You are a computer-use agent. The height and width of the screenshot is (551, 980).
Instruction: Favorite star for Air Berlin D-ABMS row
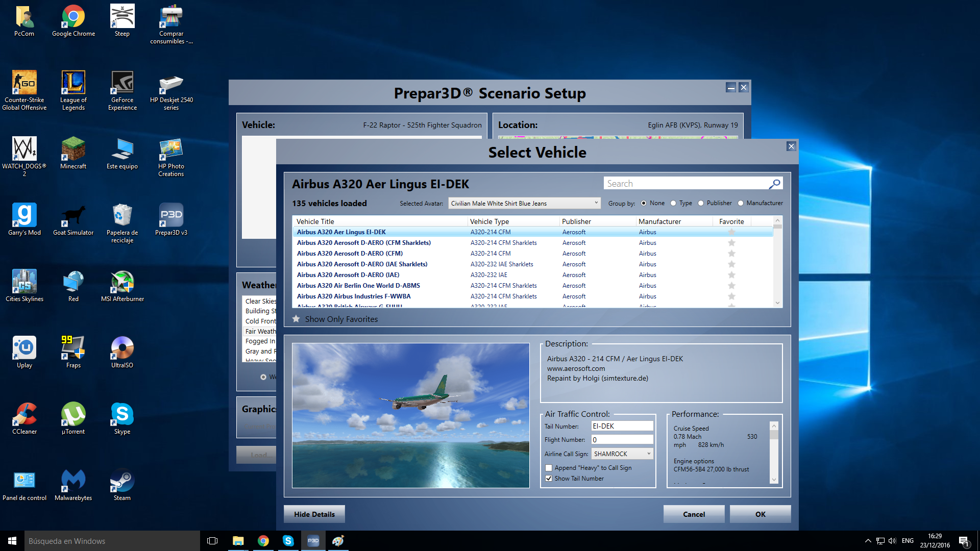point(731,286)
